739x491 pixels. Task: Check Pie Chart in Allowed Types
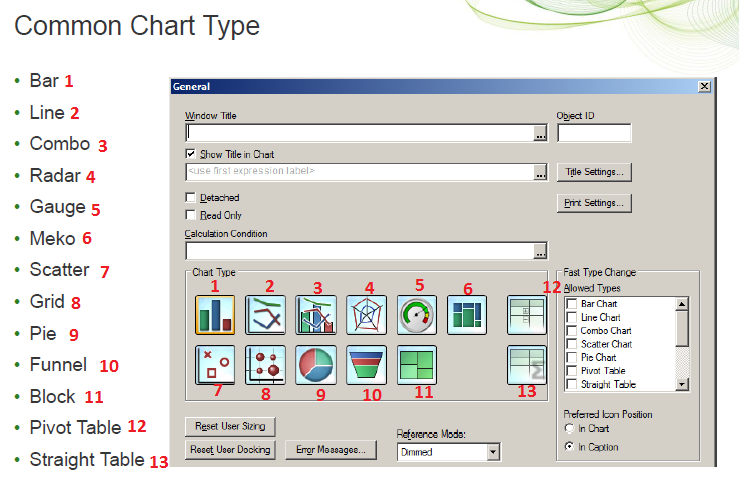572,357
